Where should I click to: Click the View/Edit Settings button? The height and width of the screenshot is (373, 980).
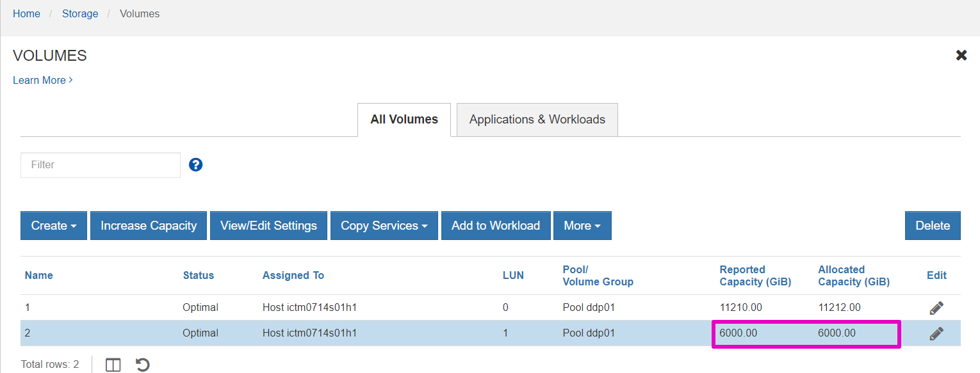268,226
